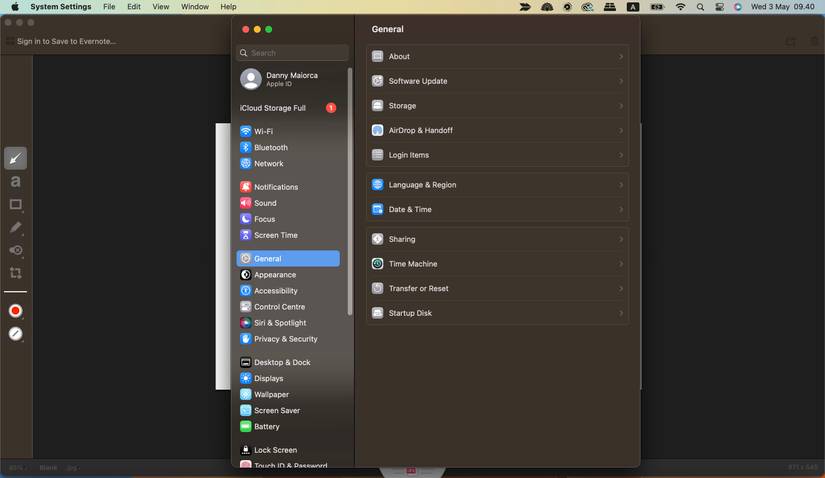Open the Sharing row
Screen dimensions: 825x478
click(x=497, y=239)
